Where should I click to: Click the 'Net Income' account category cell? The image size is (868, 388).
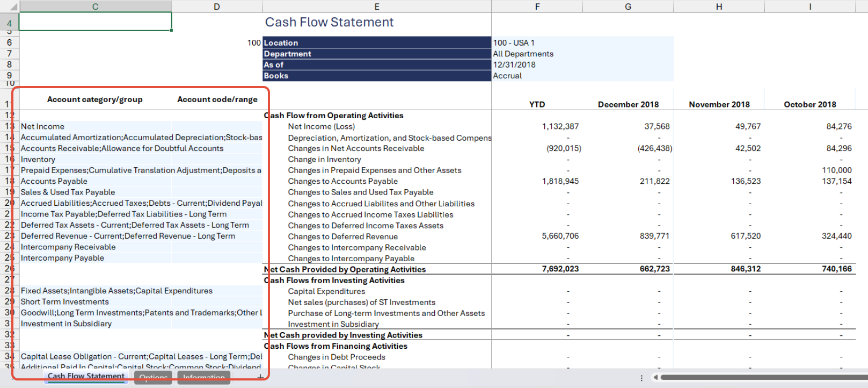pos(95,126)
